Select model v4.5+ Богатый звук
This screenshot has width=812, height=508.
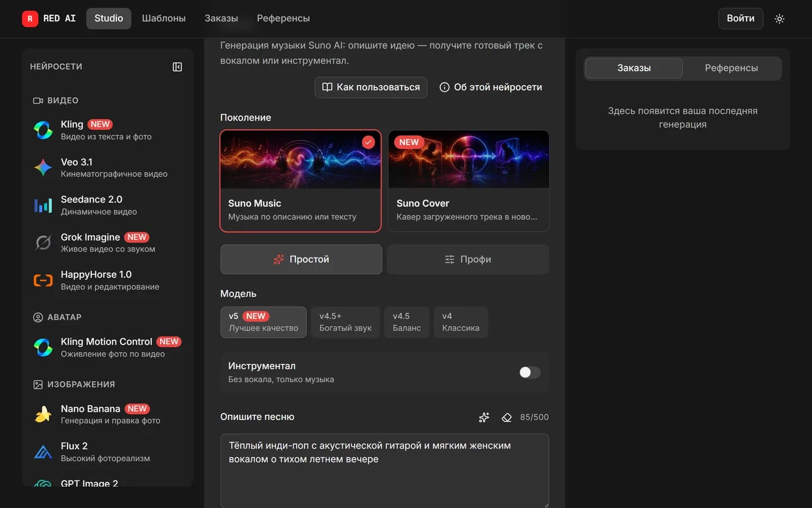345,322
